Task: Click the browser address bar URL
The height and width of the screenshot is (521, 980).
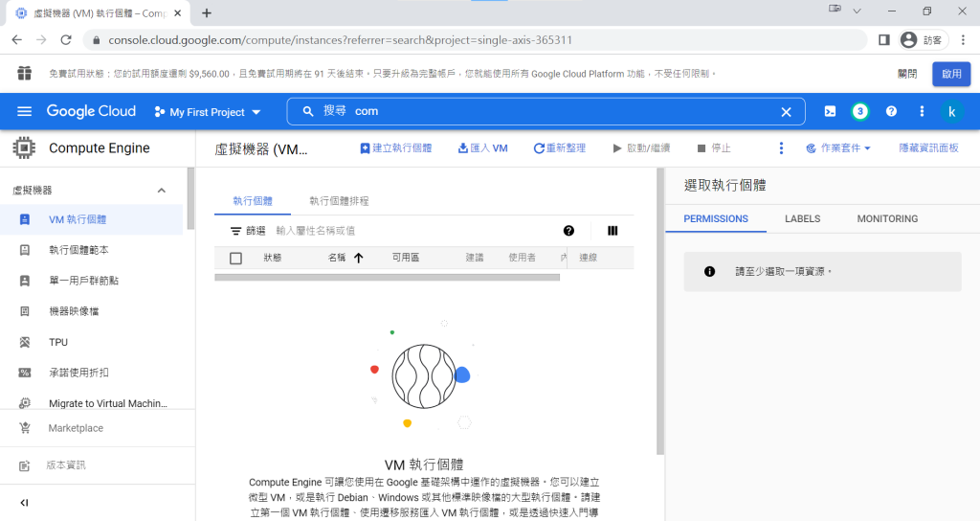Action: pyautogui.click(x=340, y=40)
